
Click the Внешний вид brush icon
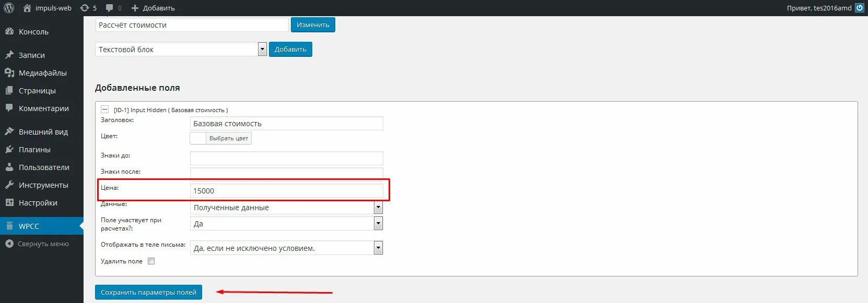coord(9,131)
